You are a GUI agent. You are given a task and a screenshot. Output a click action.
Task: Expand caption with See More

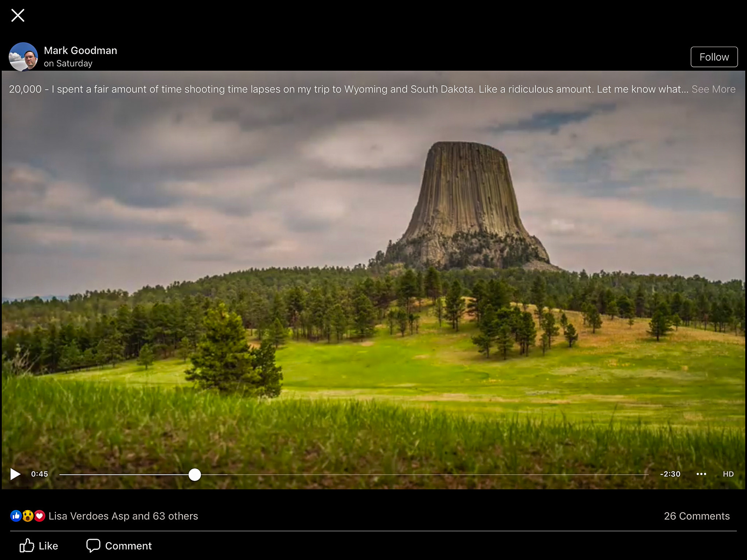click(x=713, y=89)
